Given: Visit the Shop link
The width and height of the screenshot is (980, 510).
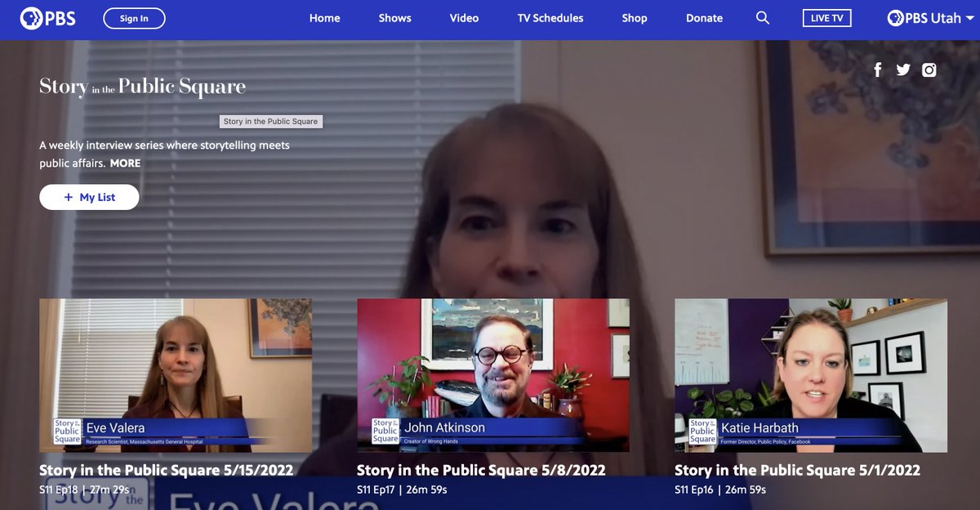Looking at the screenshot, I should pyautogui.click(x=635, y=18).
